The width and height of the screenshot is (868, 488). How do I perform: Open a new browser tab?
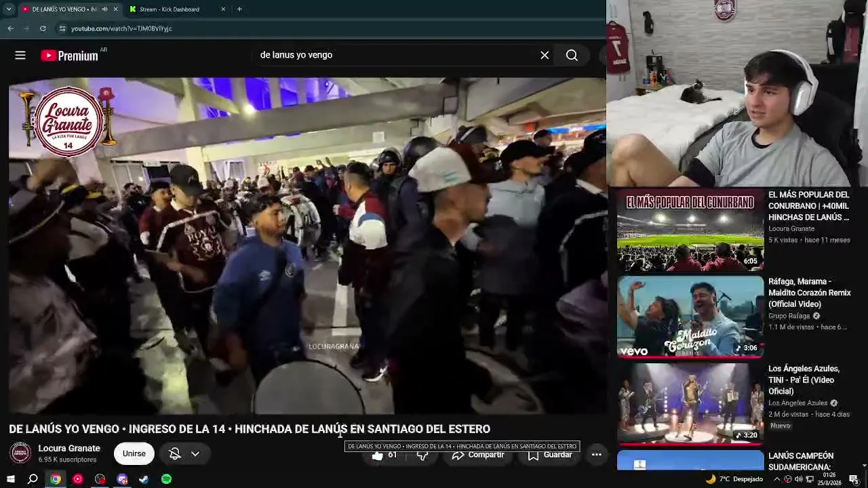point(239,9)
